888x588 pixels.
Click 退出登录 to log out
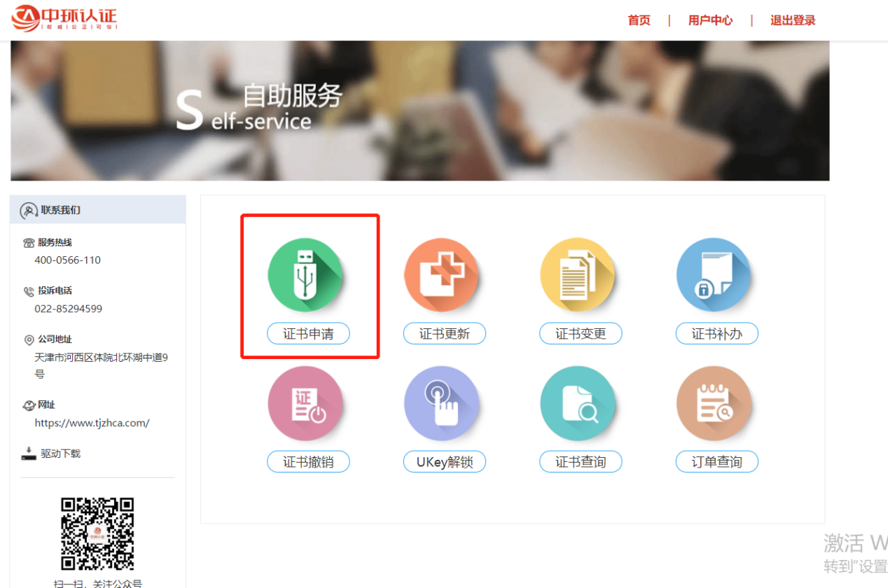[x=793, y=20]
